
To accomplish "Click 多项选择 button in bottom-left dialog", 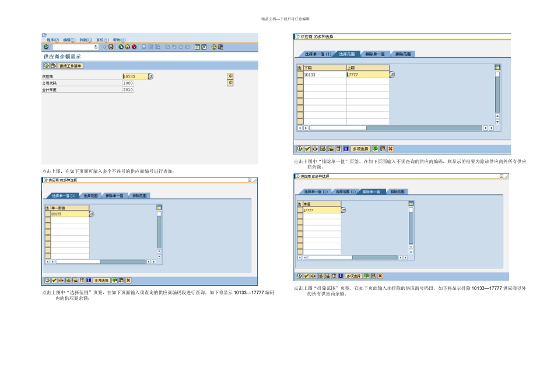I will pyautogui.click(x=101, y=281).
